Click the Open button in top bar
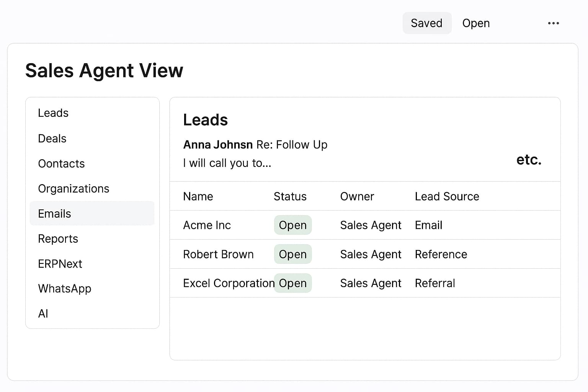Viewport: 588px width, 392px height. point(476,23)
